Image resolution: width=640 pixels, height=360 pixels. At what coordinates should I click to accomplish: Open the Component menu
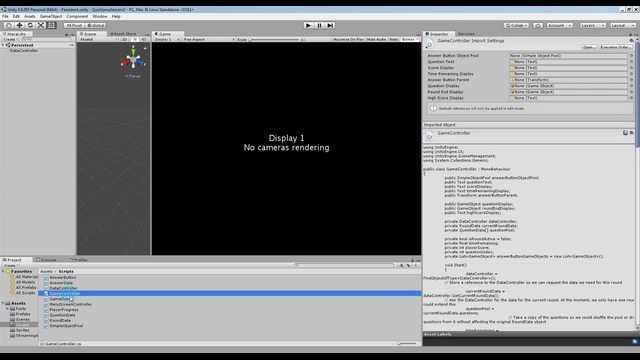pos(77,16)
